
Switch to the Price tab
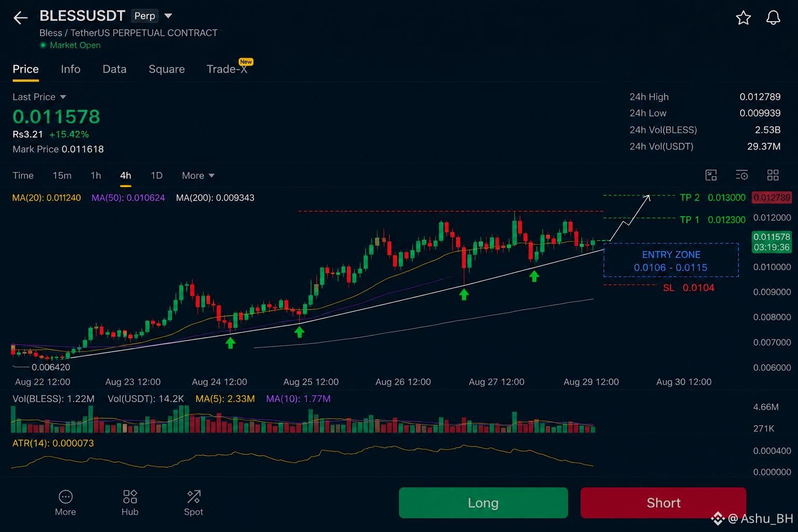click(25, 69)
